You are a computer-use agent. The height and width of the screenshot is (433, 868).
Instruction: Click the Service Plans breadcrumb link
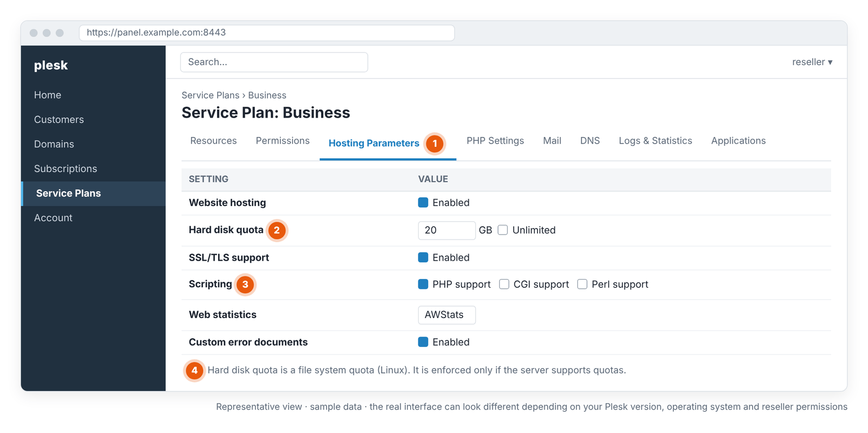click(x=210, y=95)
